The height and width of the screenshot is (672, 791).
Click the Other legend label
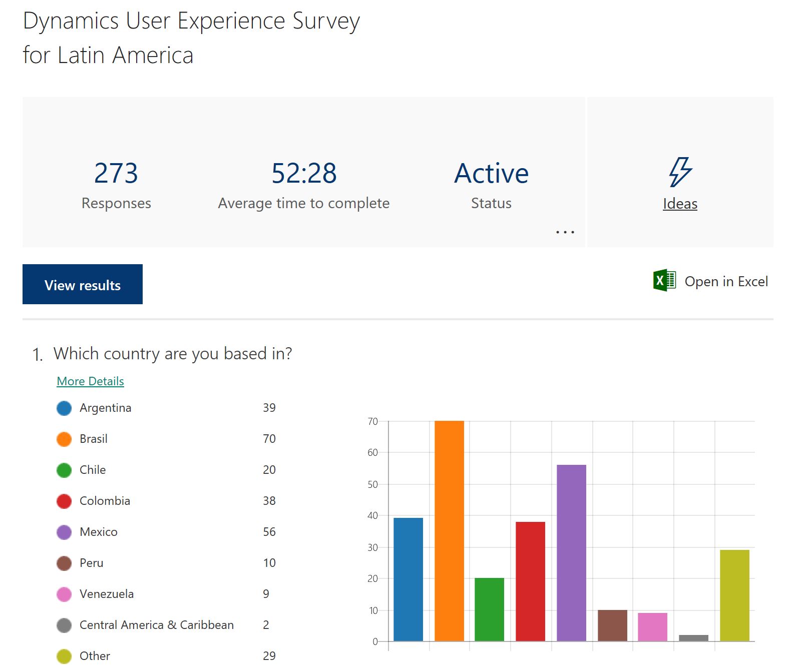(95, 656)
